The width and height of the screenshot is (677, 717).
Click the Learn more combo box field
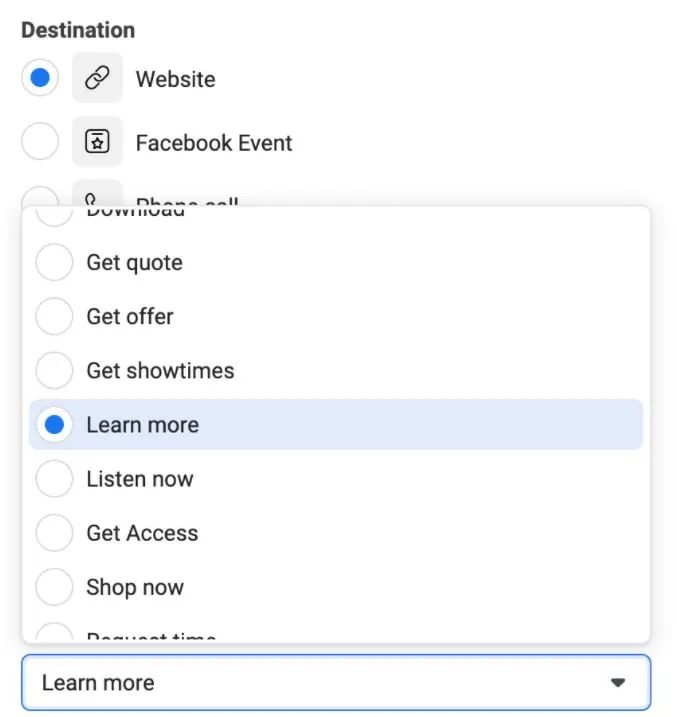(300, 683)
